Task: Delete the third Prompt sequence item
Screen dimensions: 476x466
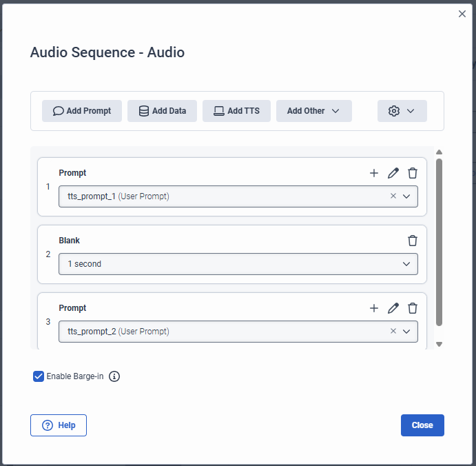Action: pyautogui.click(x=413, y=308)
